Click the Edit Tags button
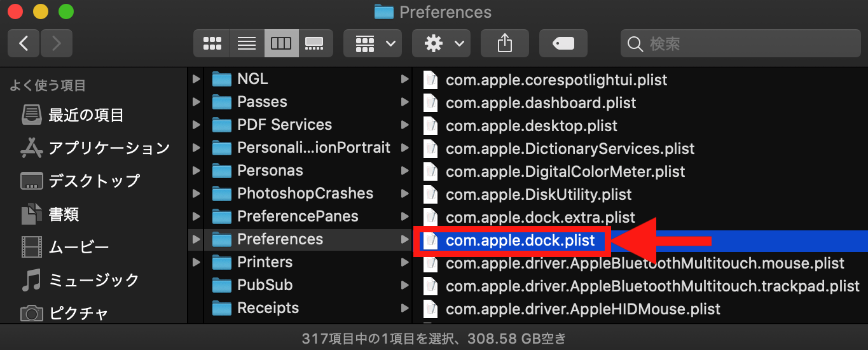The image size is (868, 350). coord(563,43)
